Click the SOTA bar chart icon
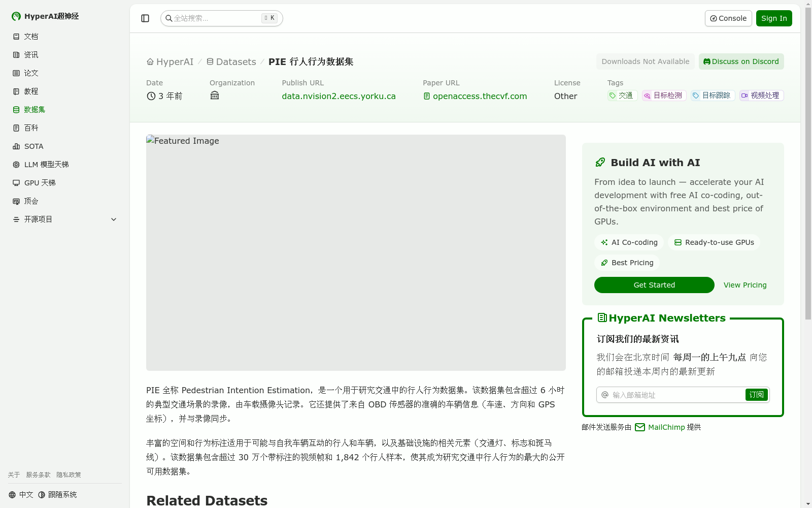Image resolution: width=812 pixels, height=508 pixels. pos(16,146)
